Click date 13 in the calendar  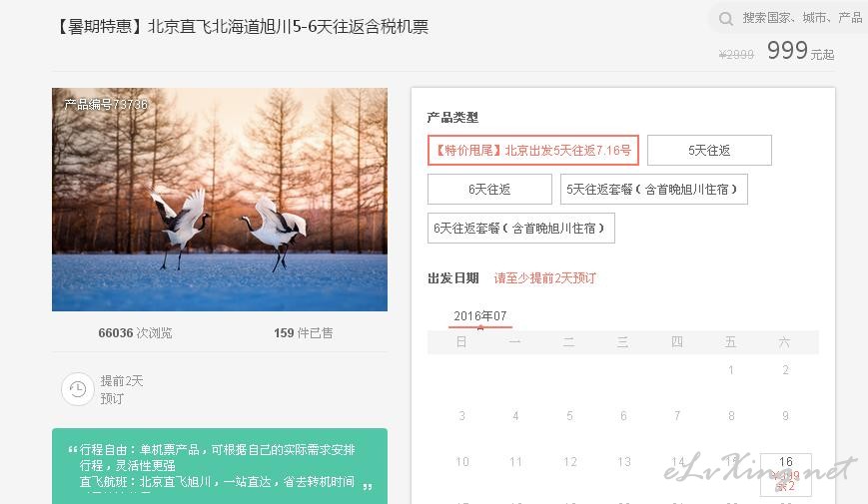point(624,461)
